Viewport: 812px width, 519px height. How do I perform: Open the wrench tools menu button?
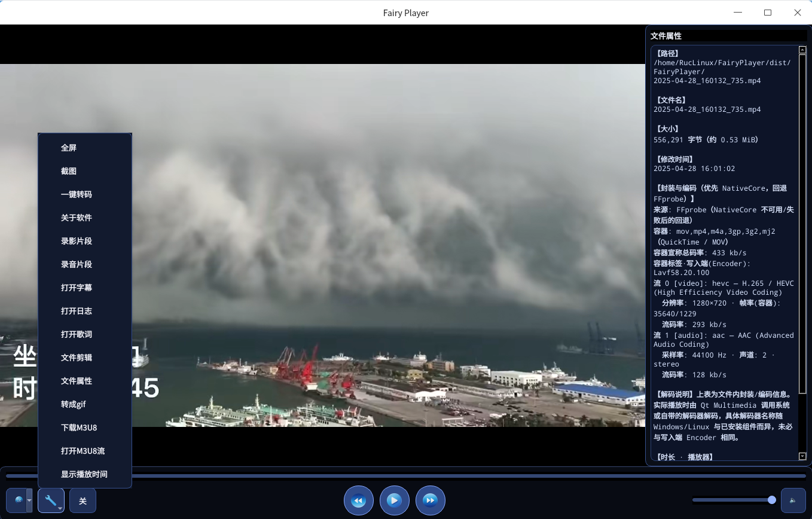[x=51, y=500]
